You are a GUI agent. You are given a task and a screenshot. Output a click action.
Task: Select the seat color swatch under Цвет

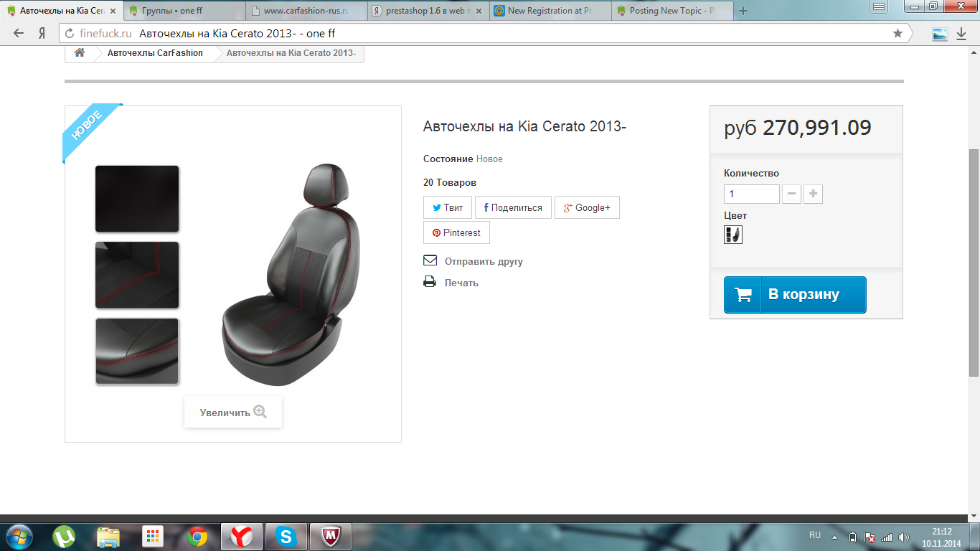(732, 235)
